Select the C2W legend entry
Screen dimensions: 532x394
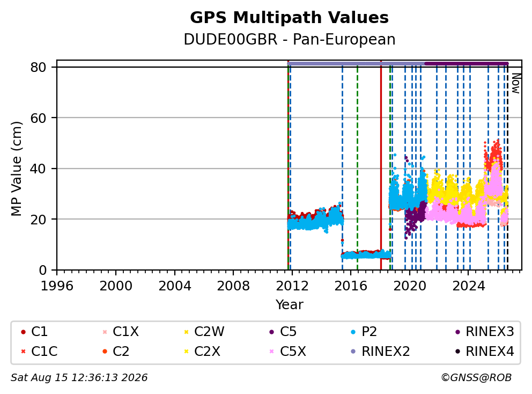click(x=204, y=332)
